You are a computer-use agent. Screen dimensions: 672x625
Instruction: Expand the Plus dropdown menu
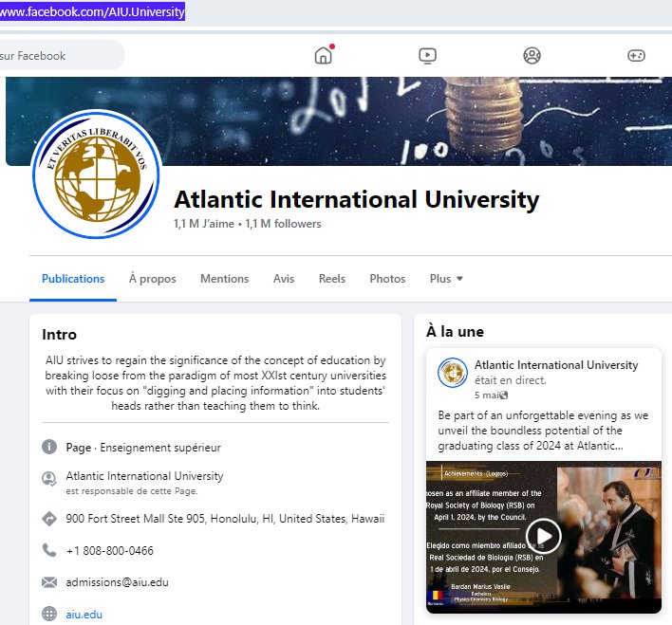446,279
